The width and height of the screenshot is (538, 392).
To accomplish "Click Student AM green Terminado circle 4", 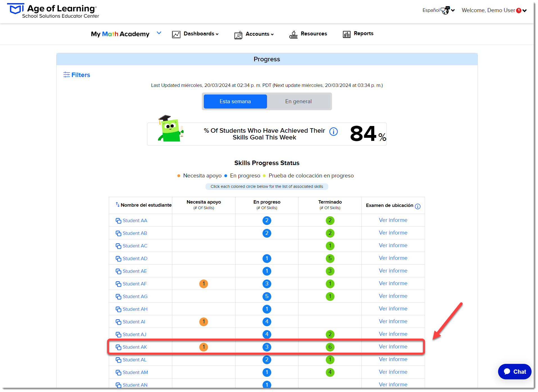I will click(330, 372).
